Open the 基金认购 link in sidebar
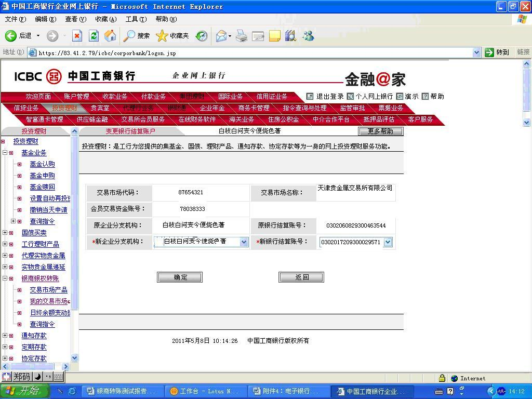The image size is (532, 399). (43, 164)
